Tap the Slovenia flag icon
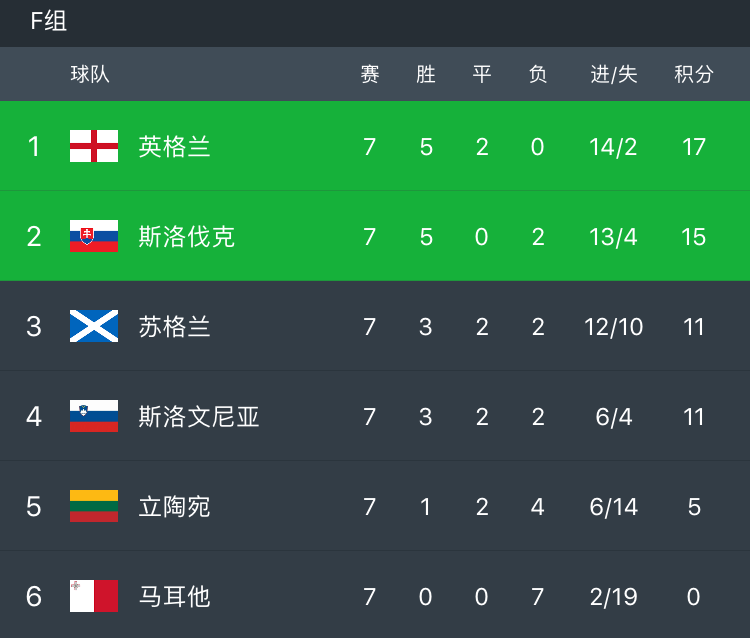750x638 pixels. click(94, 416)
